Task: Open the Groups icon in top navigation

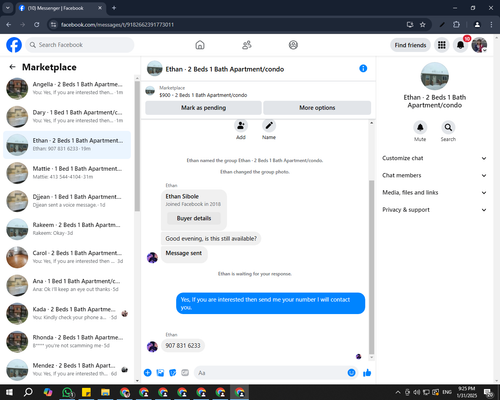Action: tap(293, 45)
